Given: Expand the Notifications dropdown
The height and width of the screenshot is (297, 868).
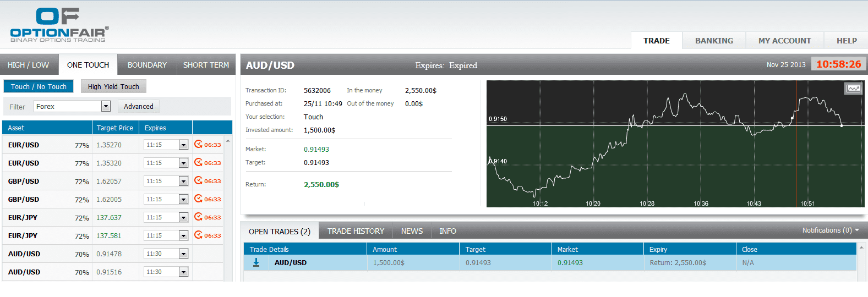Looking at the screenshot, I should coord(830,230).
